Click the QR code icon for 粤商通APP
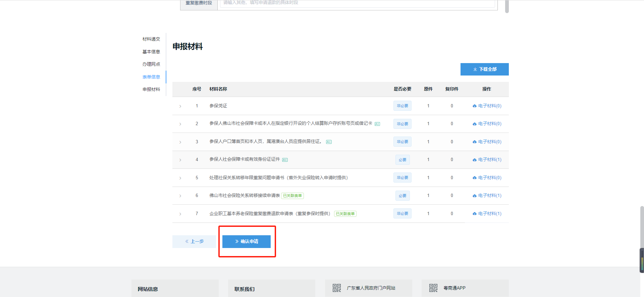 point(433,288)
